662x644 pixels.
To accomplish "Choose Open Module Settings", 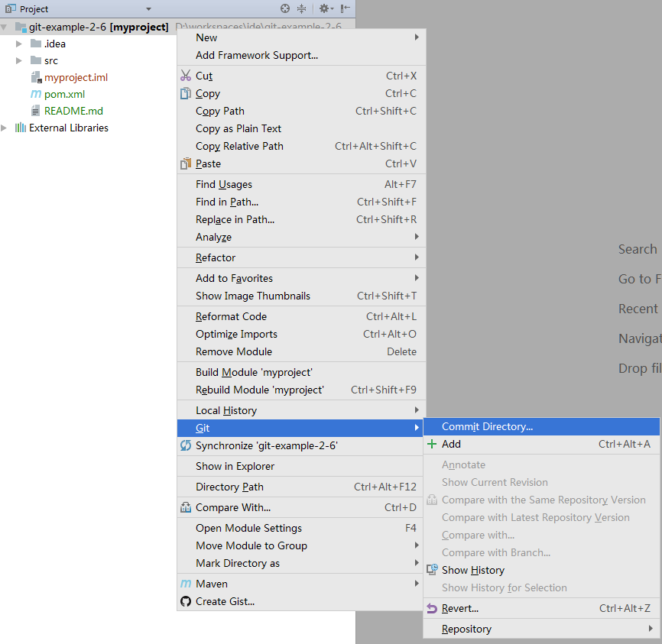I will click(300, 528).
